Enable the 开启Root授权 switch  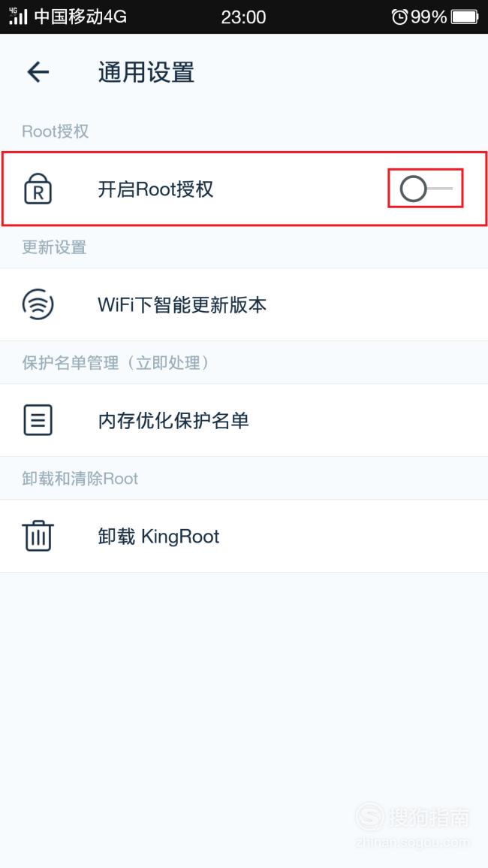(x=426, y=189)
